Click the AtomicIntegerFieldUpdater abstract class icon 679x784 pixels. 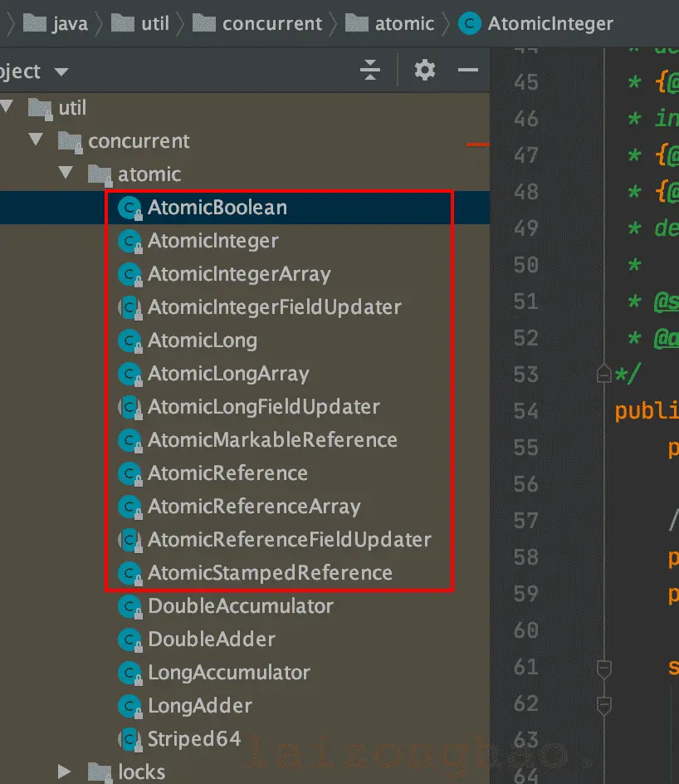(x=129, y=307)
